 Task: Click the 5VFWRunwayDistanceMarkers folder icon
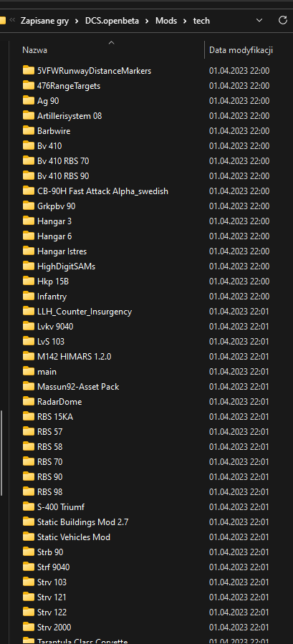(29, 70)
